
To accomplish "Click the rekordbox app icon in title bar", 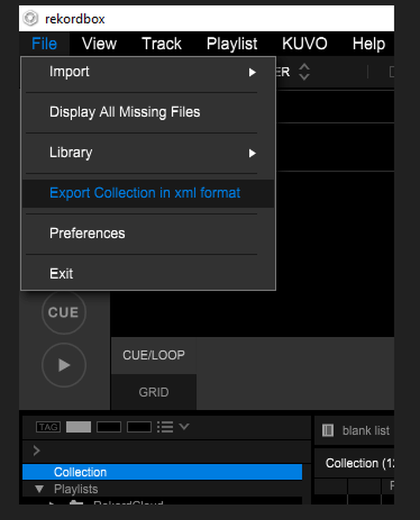I will [31, 19].
